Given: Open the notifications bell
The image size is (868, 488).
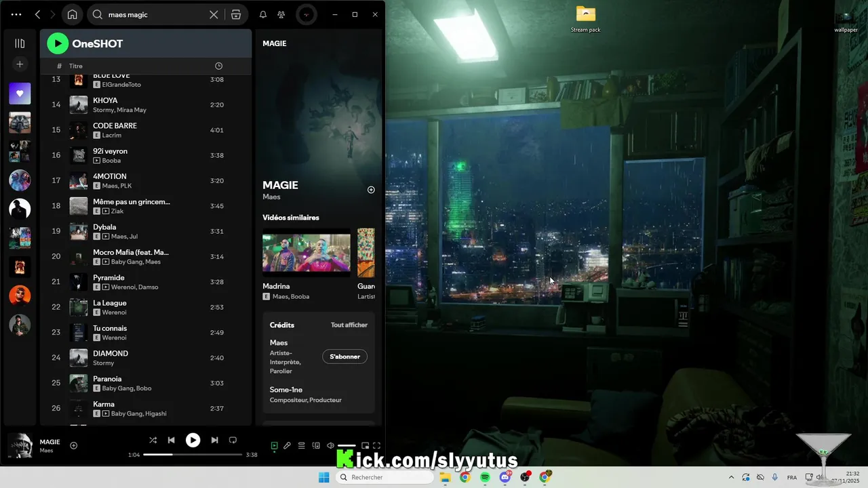Looking at the screenshot, I should (x=263, y=14).
